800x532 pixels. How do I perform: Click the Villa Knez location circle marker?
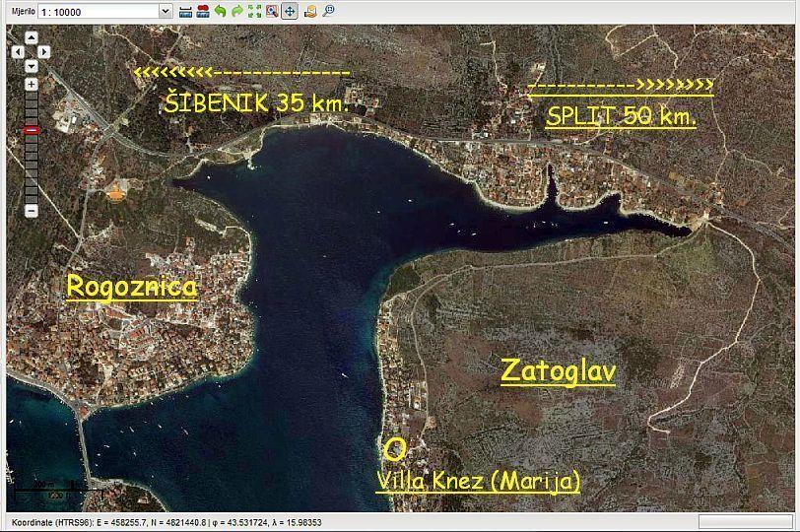pos(395,450)
